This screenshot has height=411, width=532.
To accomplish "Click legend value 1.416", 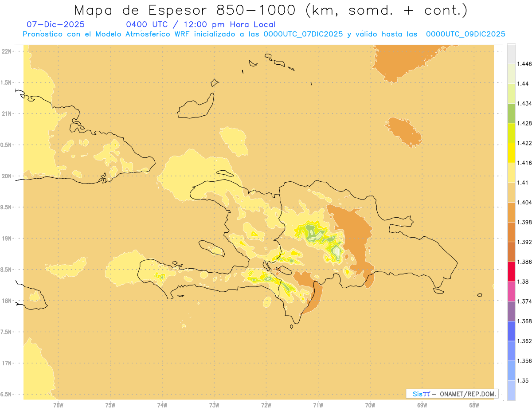I will point(524,163).
